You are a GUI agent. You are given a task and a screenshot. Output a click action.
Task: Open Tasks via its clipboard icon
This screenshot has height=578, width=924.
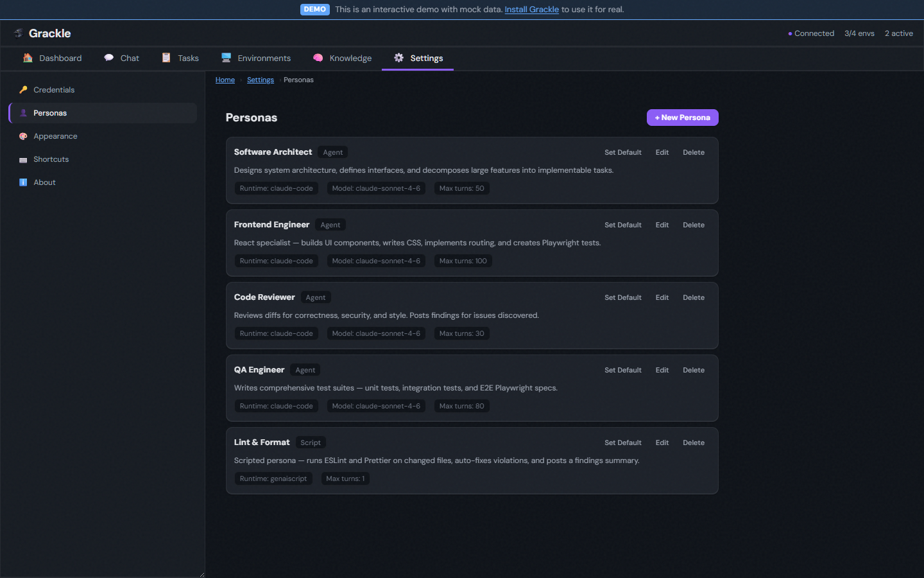pos(166,58)
